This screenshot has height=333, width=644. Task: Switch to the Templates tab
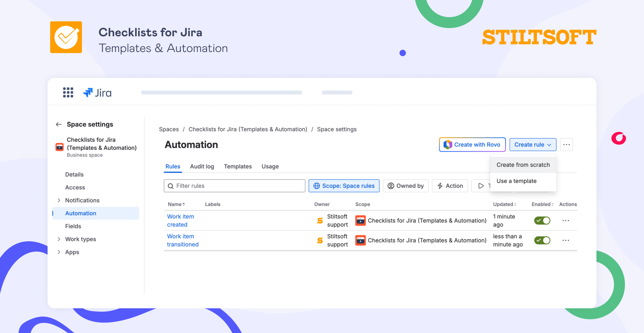[x=238, y=166]
